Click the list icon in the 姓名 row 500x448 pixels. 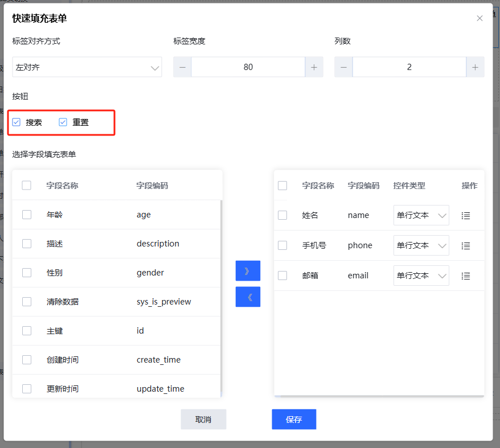(x=465, y=216)
